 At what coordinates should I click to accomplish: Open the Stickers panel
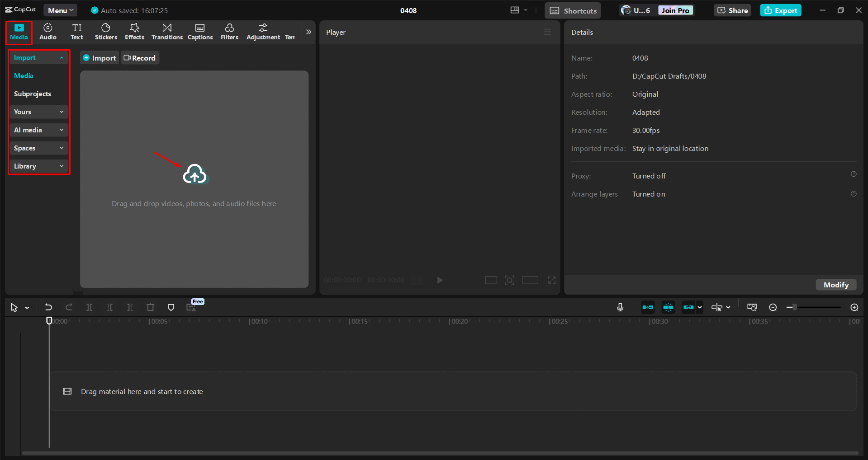click(x=105, y=31)
